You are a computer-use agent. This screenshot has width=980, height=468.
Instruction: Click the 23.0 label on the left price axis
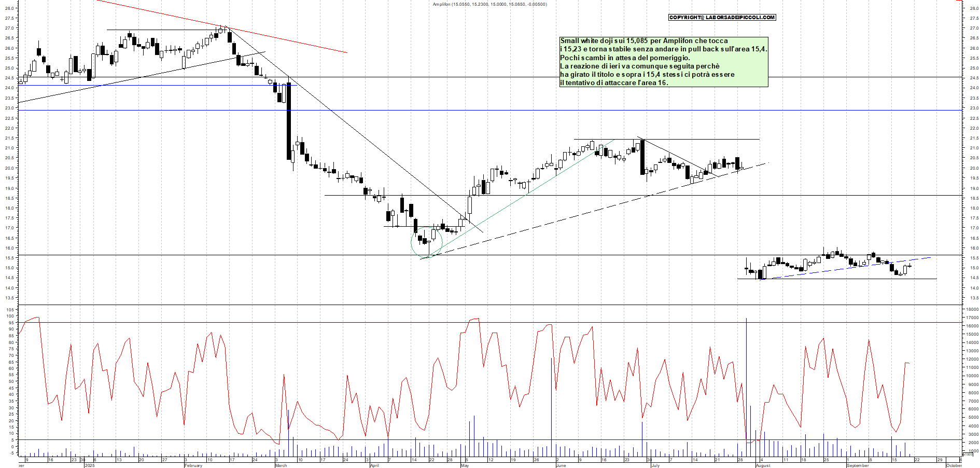pyautogui.click(x=9, y=108)
